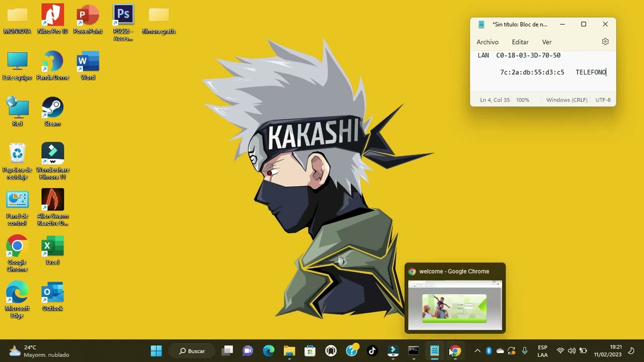
Task: Click the OneDrive cloud tray icon
Action: click(500, 351)
